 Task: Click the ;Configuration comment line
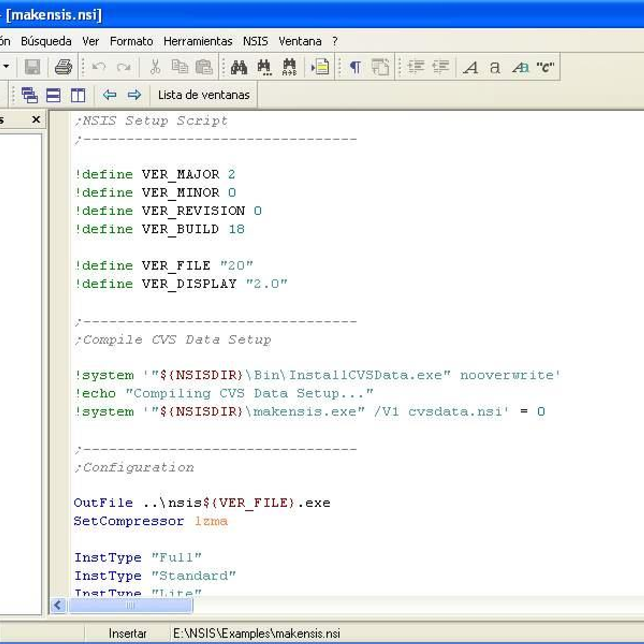(134, 467)
